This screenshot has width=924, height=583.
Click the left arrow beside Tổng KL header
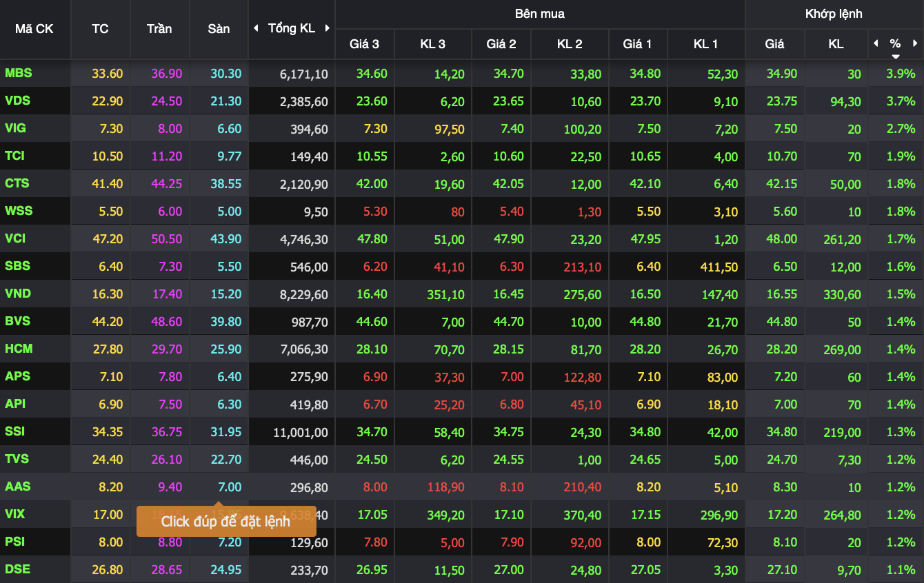click(257, 28)
